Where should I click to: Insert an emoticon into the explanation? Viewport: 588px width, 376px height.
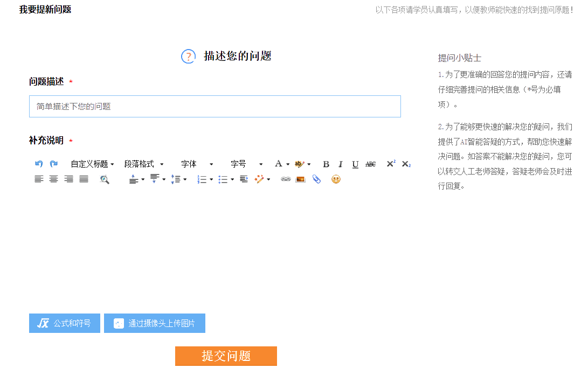(336, 179)
